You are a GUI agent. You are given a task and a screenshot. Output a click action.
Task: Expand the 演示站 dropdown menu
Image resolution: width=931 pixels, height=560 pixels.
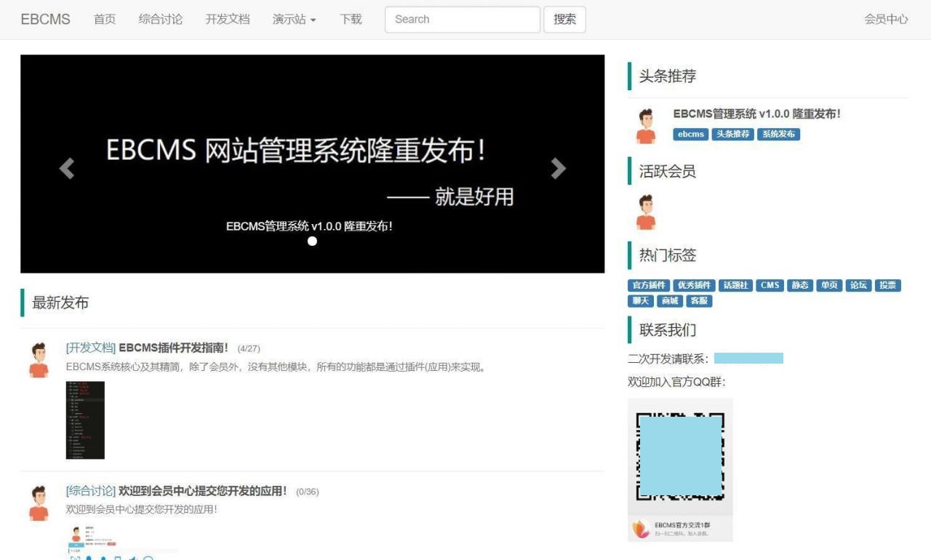tap(294, 20)
